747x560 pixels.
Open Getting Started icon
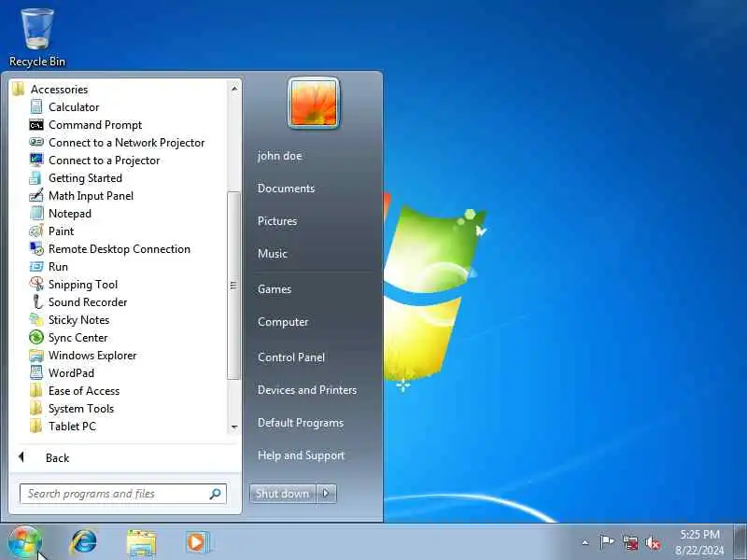(35, 177)
